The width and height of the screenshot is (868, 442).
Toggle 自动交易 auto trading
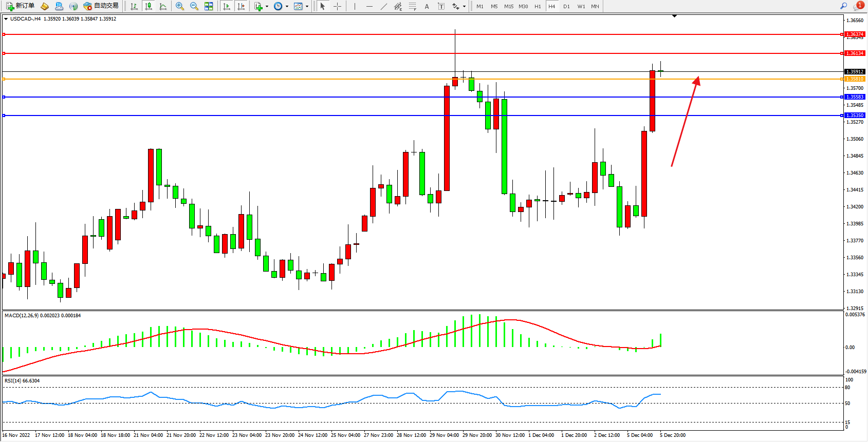click(x=101, y=6)
